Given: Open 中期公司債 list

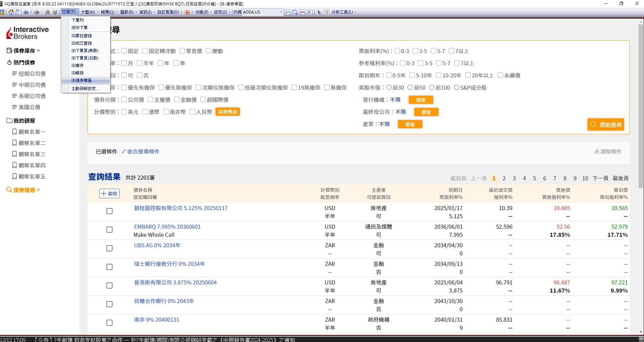Looking at the screenshot, I should (x=29, y=85).
